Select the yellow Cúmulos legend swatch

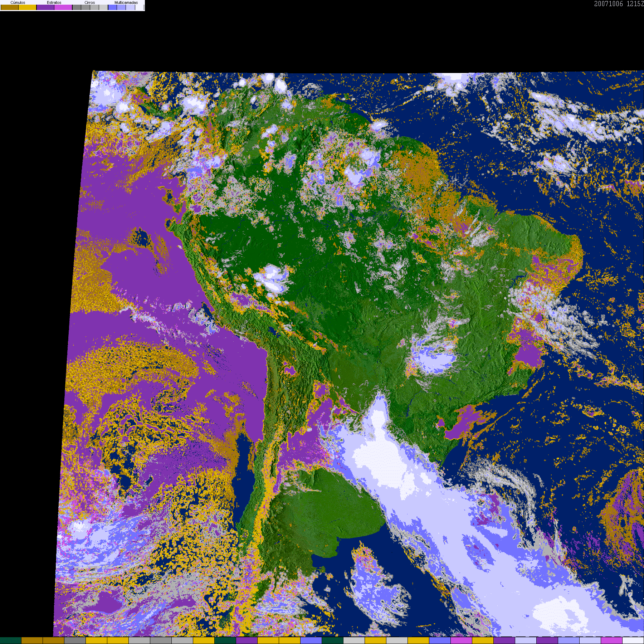click(28, 7)
